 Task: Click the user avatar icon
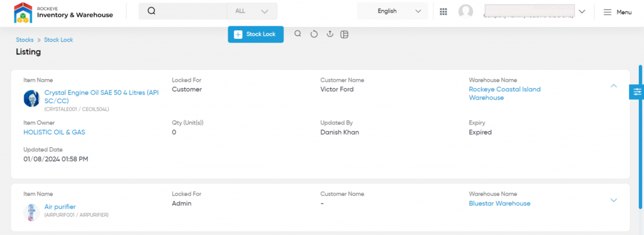pos(465,11)
